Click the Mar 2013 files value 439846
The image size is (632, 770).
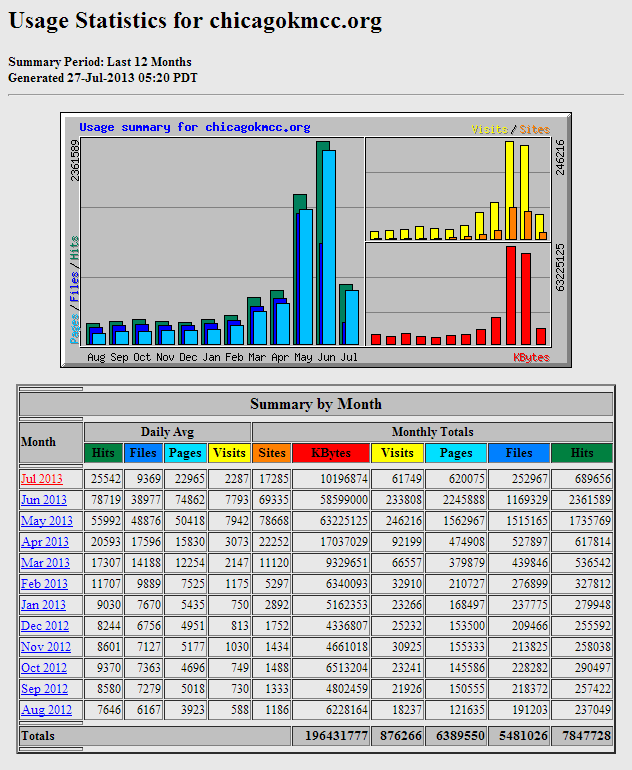pyautogui.click(x=530, y=563)
